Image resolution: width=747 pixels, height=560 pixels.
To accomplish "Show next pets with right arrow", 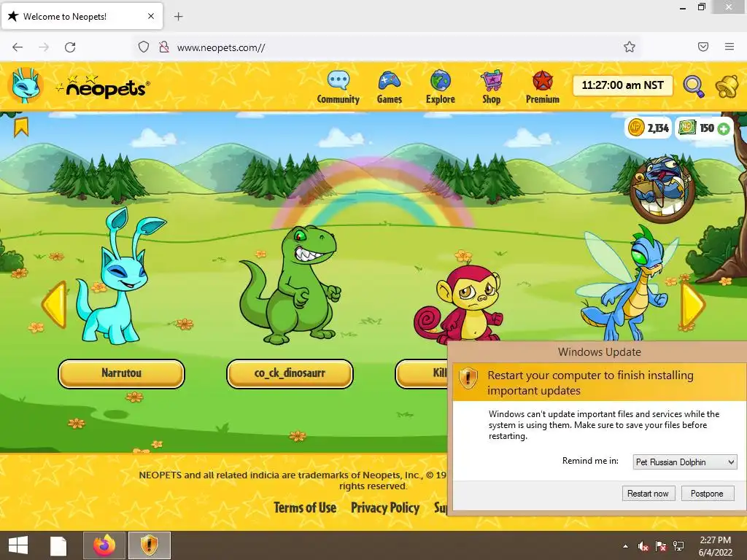I will click(x=692, y=304).
